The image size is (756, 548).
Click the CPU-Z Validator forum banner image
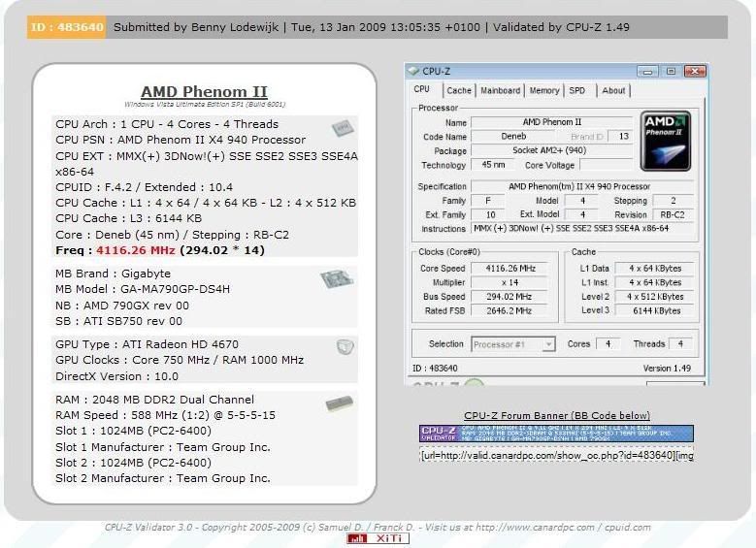[556, 434]
